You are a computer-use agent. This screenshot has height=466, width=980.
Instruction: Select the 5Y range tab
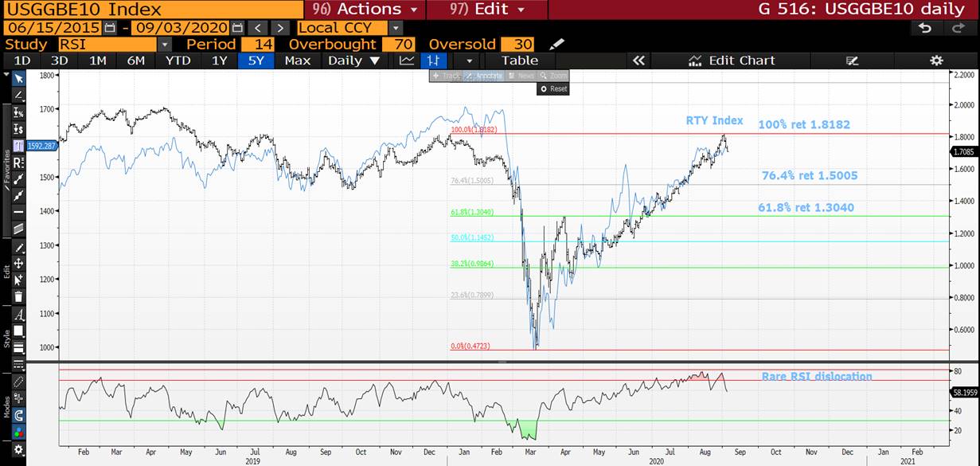tap(256, 61)
